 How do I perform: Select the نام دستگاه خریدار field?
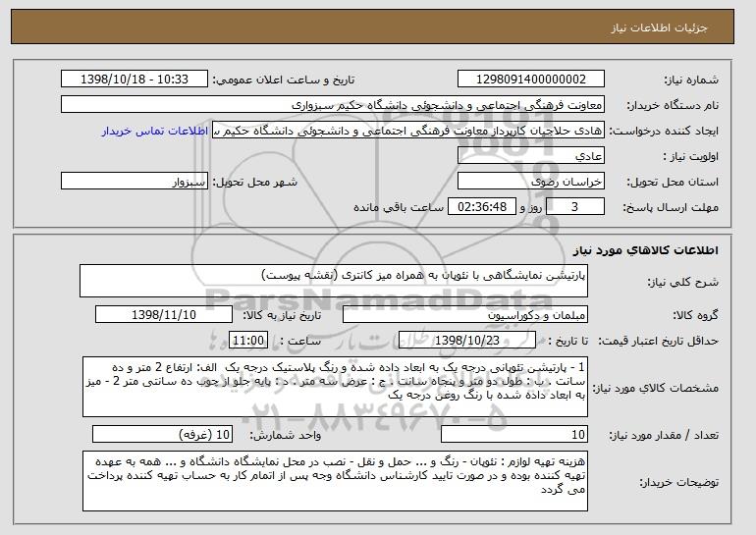click(x=333, y=105)
